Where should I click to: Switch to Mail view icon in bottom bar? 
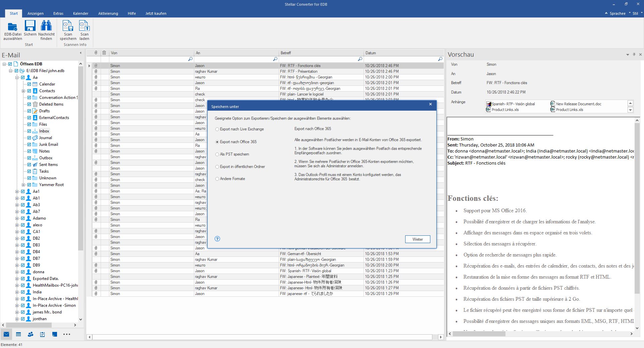[6, 334]
